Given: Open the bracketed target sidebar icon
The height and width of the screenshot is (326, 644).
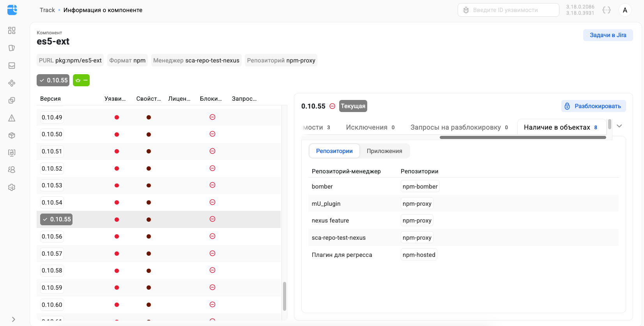Looking at the screenshot, I should coord(12,153).
